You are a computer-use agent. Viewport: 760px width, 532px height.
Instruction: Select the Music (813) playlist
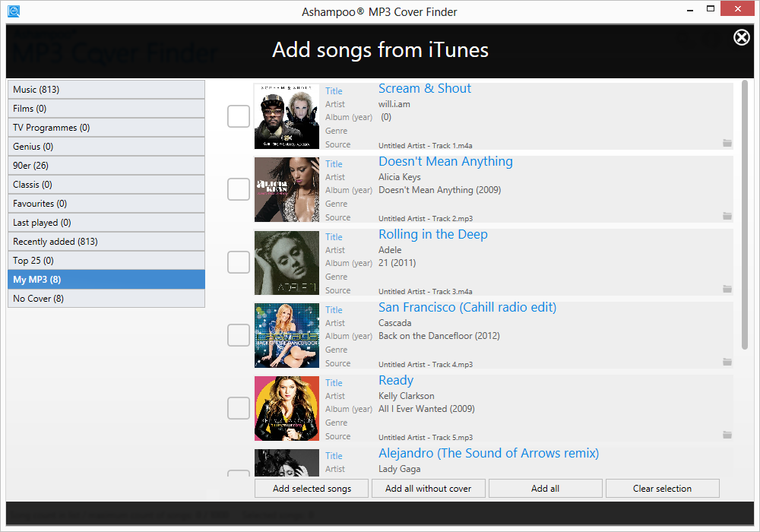[106, 90]
